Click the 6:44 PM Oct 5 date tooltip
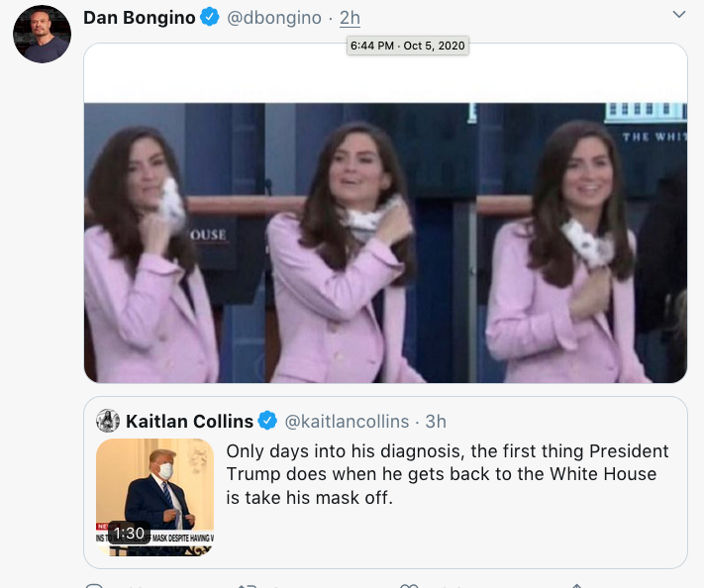This screenshot has height=588, width=704. point(407,46)
